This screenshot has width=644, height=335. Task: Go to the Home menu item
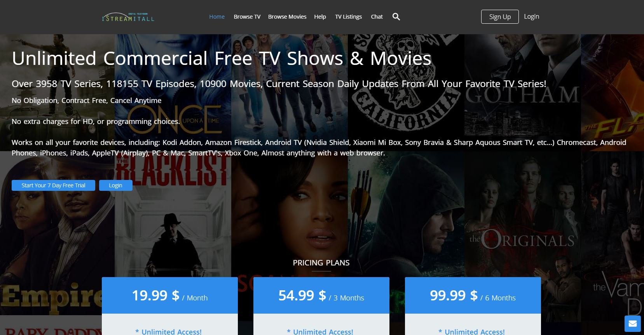(217, 17)
